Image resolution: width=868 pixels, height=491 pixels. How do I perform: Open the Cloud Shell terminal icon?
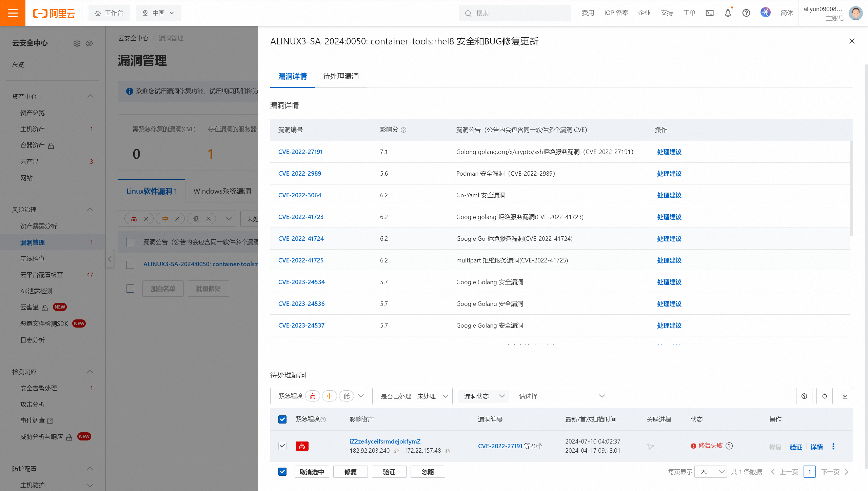coord(710,13)
